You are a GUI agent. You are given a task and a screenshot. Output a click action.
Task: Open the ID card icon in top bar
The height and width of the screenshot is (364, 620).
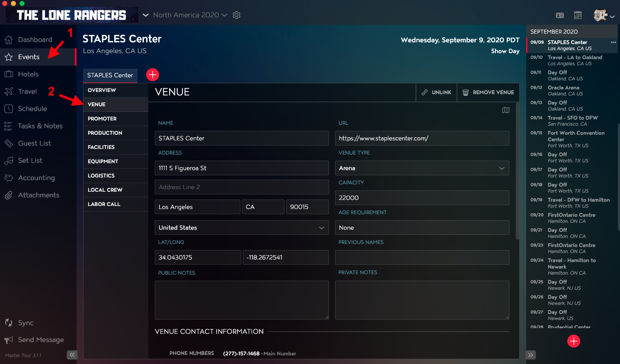coord(560,16)
